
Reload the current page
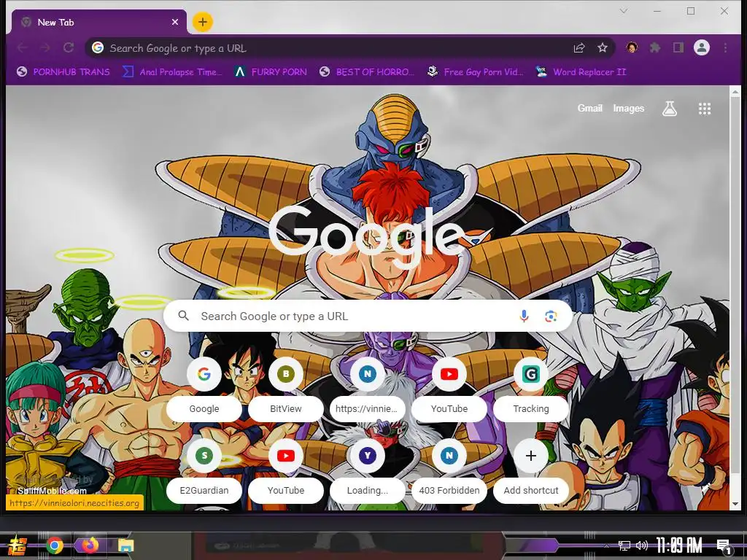point(69,47)
